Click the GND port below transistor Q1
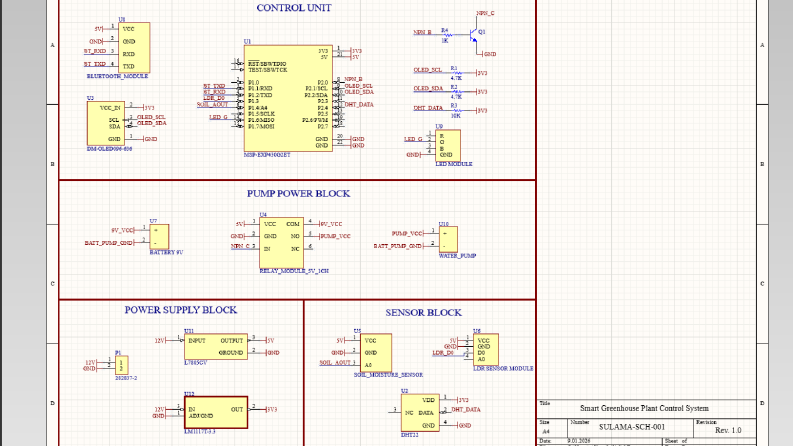 489,54
